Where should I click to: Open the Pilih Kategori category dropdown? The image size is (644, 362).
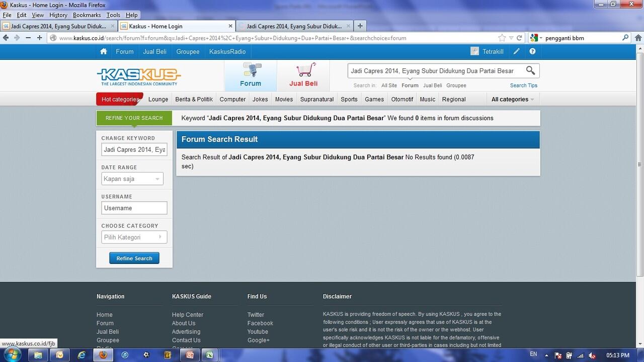tap(134, 237)
